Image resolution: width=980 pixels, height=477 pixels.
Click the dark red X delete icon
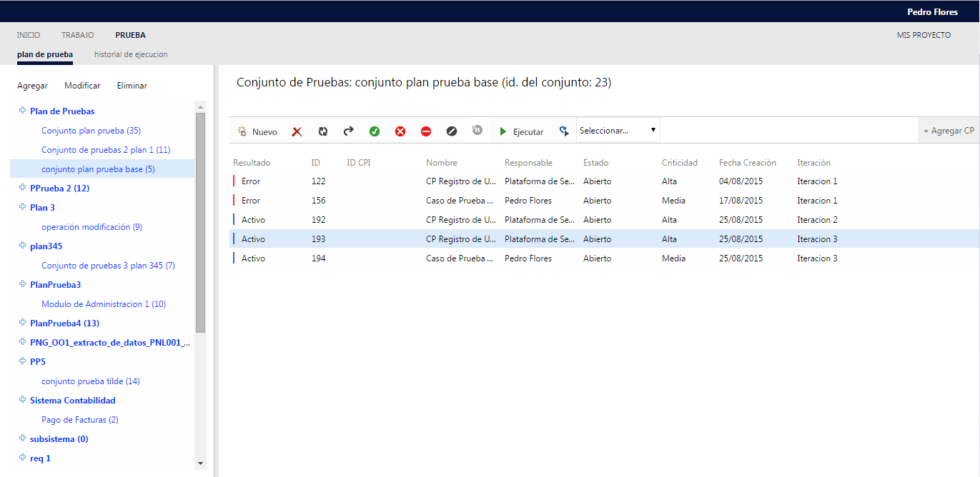(x=297, y=131)
